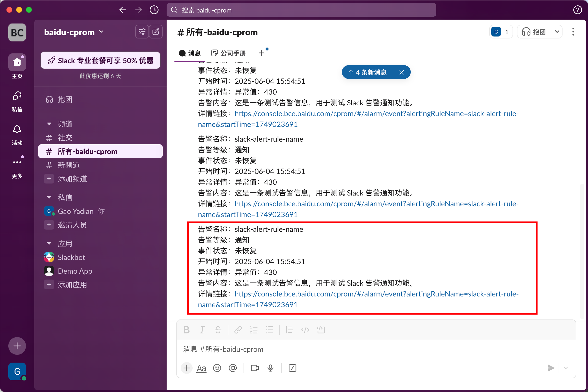Image resolution: width=588 pixels, height=392 pixels.
Task: Open Gao Yadian direct message
Action: point(100,211)
